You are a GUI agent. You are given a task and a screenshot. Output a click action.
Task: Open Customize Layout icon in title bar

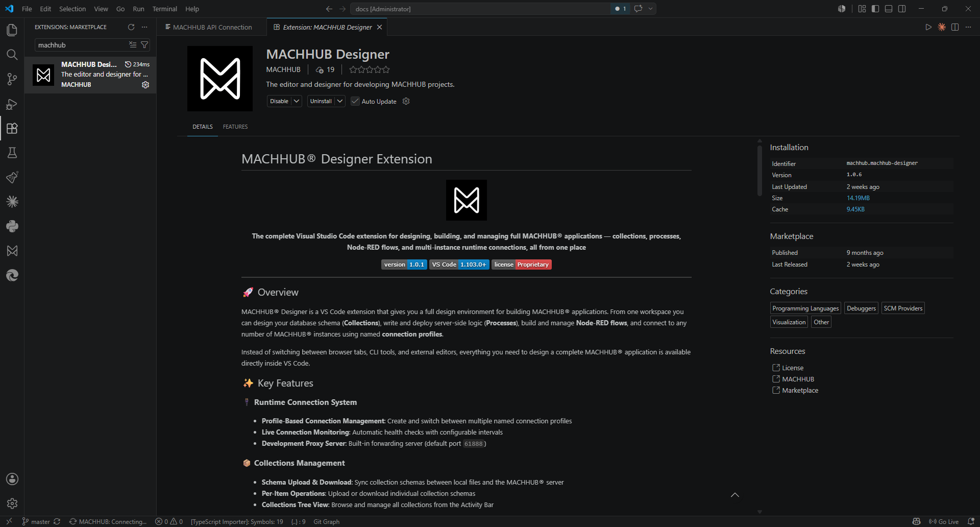(862, 9)
